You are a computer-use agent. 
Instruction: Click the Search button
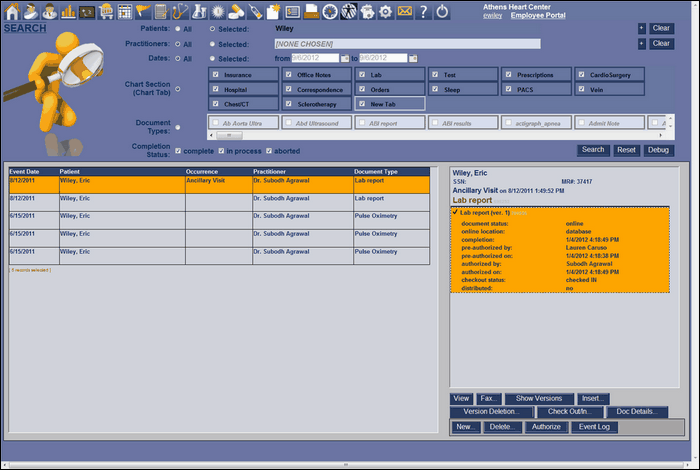tap(593, 150)
